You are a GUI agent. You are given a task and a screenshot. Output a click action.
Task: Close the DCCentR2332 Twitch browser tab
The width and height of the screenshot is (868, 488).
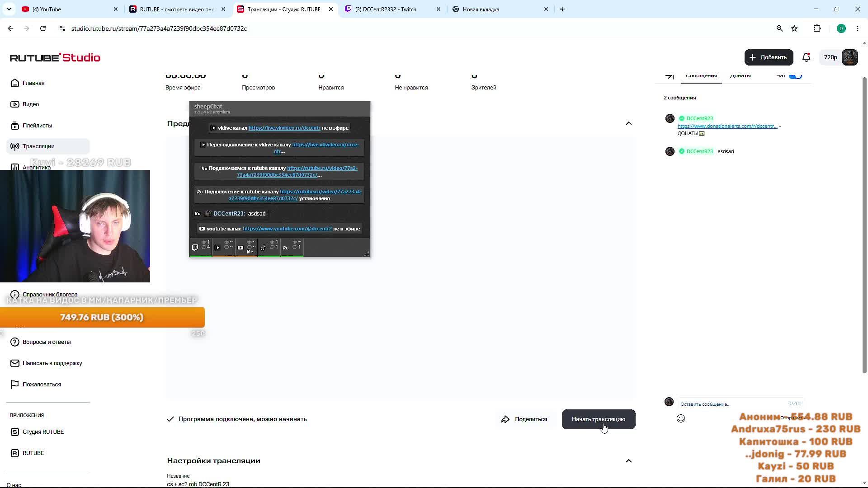(x=438, y=9)
